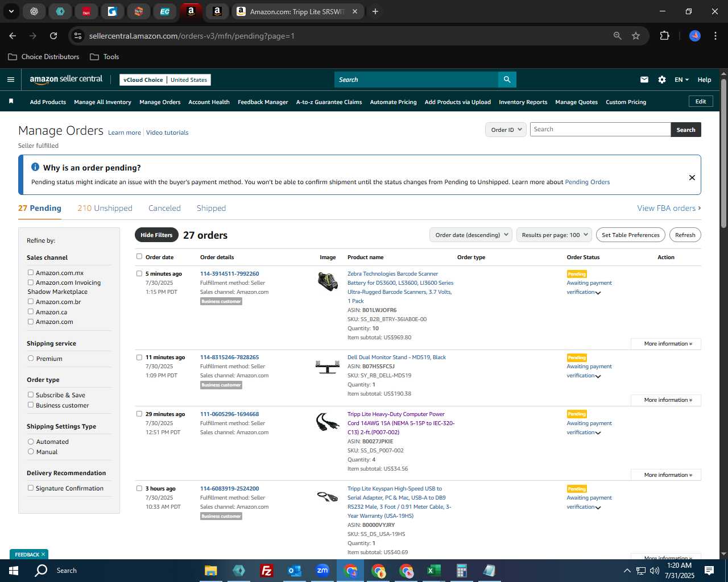This screenshot has height=582, width=728.
Task: Check the Signature Confirmation filter
Action: point(31,488)
